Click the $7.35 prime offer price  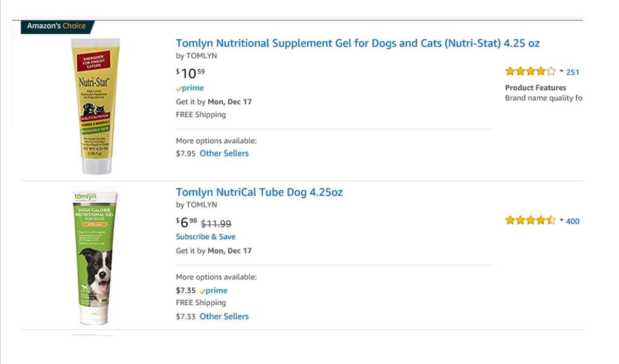click(185, 291)
